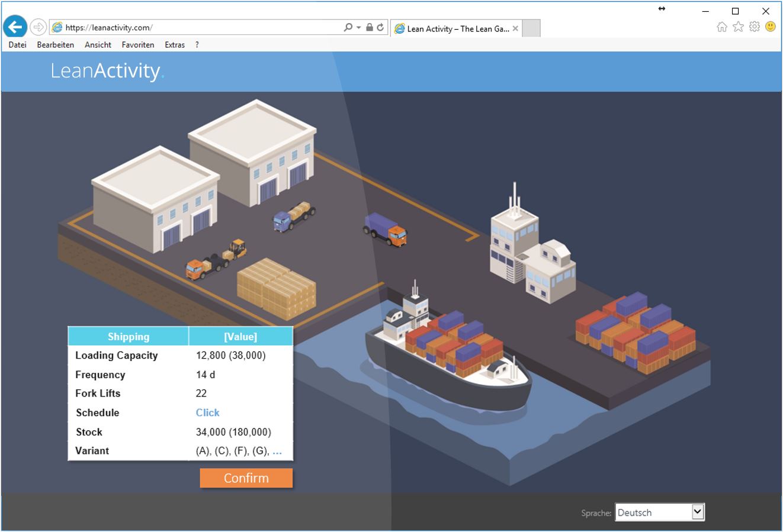Click the Frequency value 14 d
Viewport: 783px width, 532px height.
(206, 375)
